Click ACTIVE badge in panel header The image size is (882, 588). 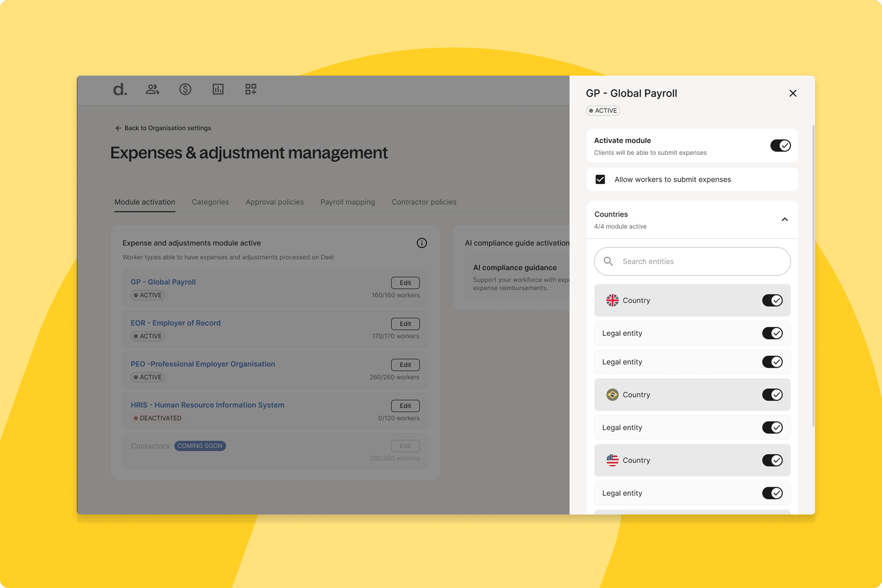coord(603,111)
